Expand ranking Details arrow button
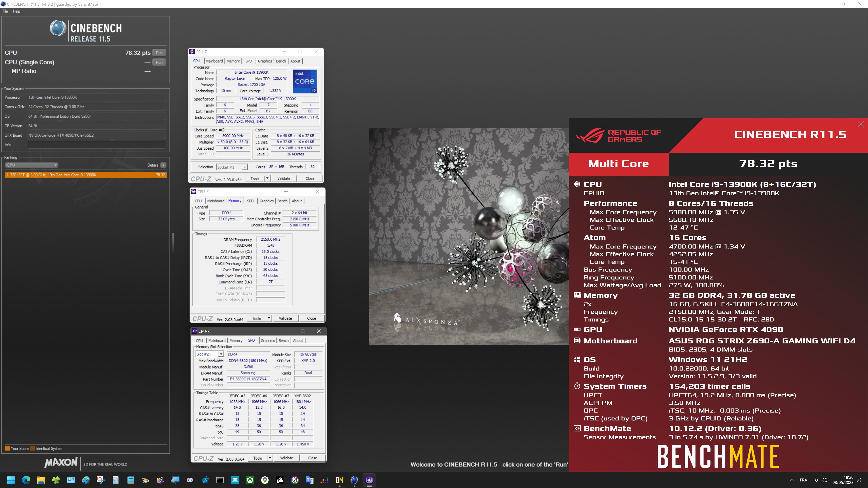Screen dimensions: 868x488 [x=163, y=165]
